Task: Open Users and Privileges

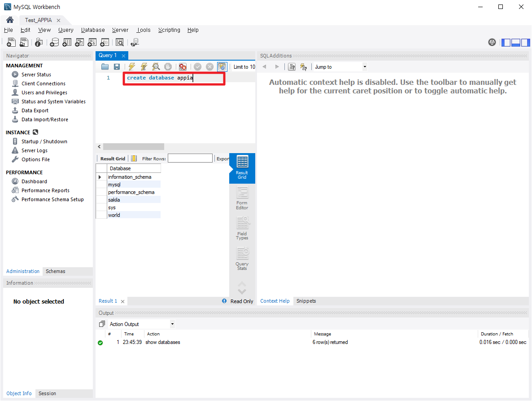Action: tap(44, 93)
